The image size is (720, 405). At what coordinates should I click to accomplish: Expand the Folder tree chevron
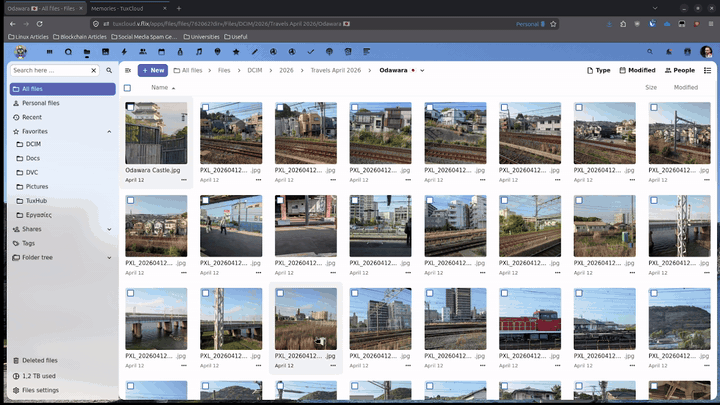pyautogui.click(x=109, y=258)
